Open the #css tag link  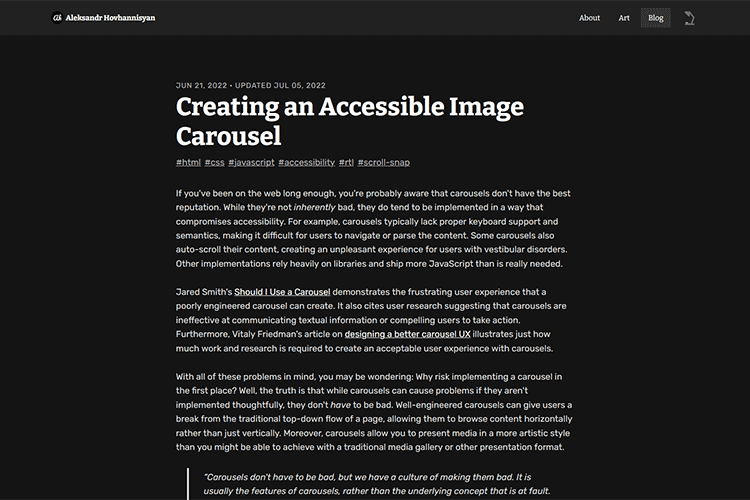214,162
